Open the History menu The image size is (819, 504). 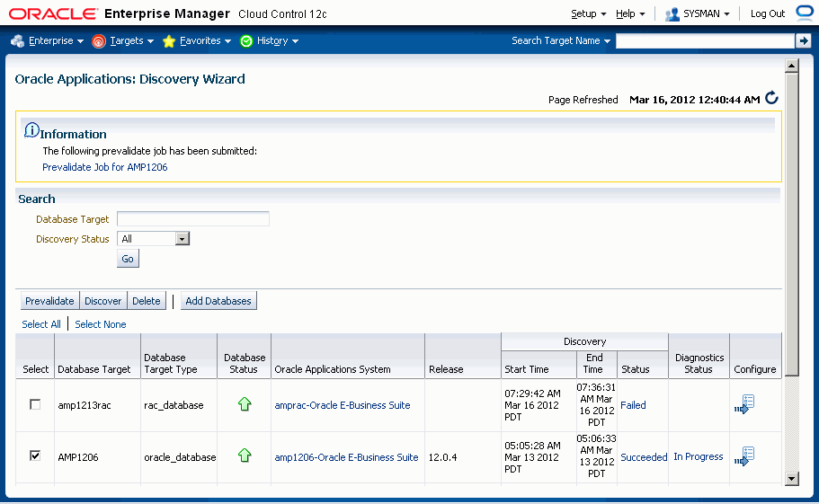(278, 40)
